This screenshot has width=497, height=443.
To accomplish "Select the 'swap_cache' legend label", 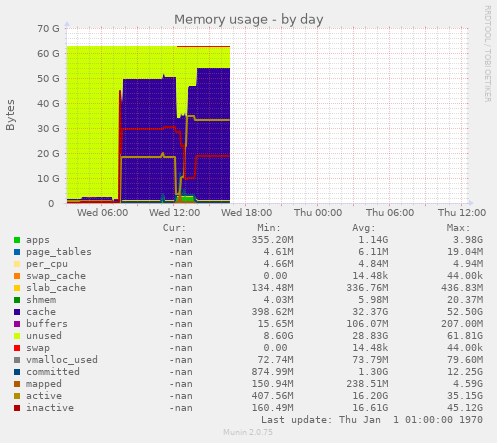I will 56,276.
